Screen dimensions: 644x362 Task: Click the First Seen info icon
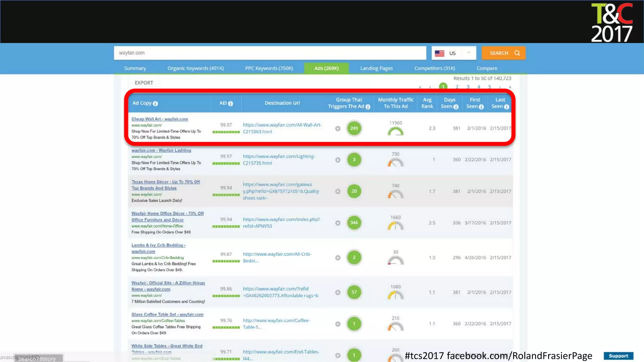(481, 107)
